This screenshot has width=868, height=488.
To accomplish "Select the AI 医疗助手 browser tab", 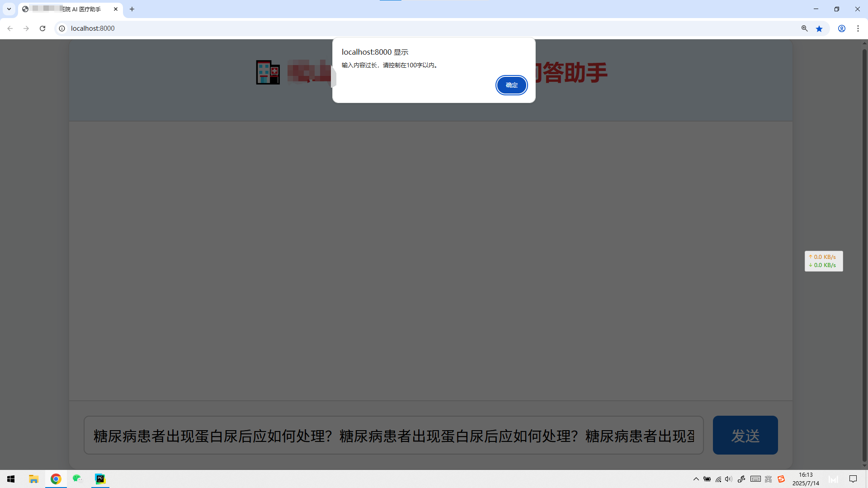I will pyautogui.click(x=70, y=9).
